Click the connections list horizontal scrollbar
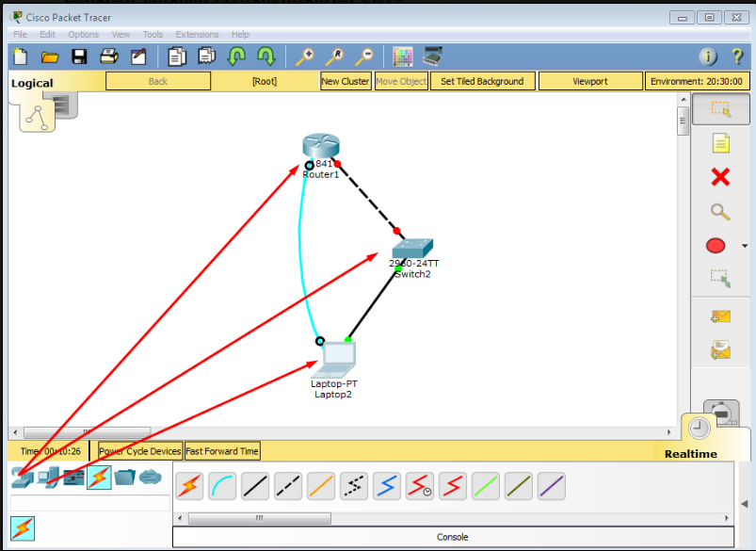The image size is (756, 551). tap(258, 518)
